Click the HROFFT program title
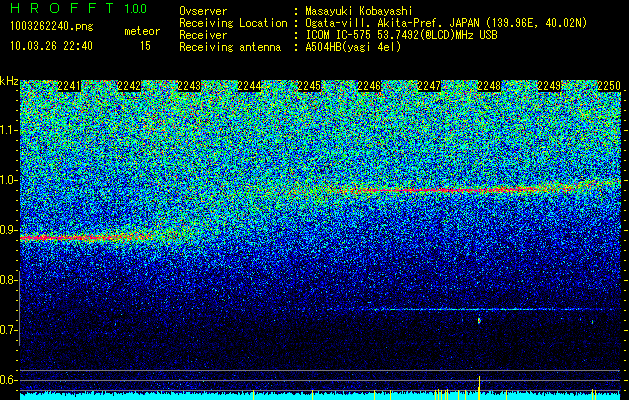Viewport: 629px width, 400px height. coord(62,8)
